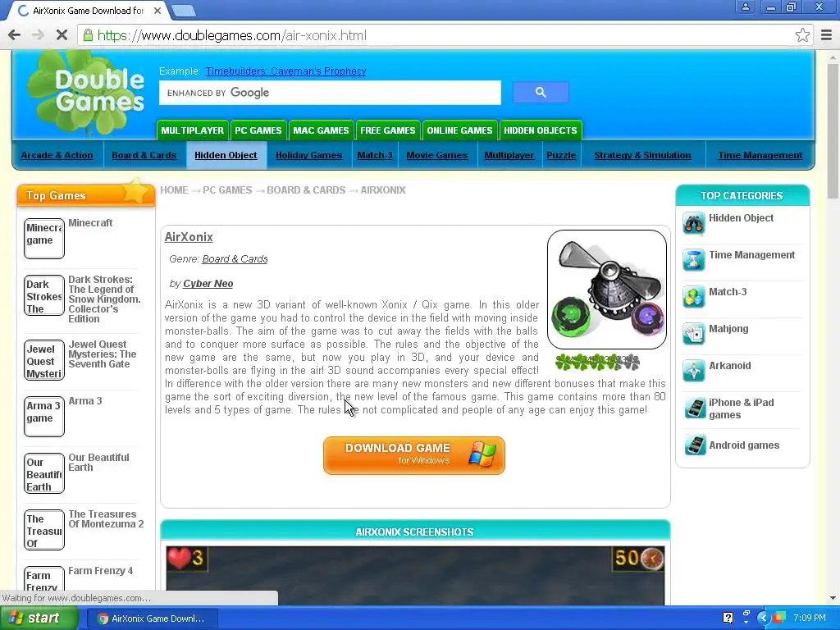Go to Puzzle category

[561, 155]
